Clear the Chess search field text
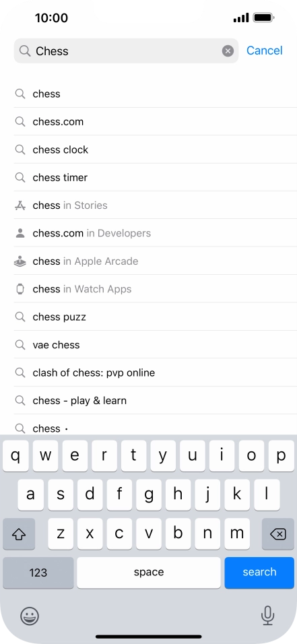 point(228,51)
